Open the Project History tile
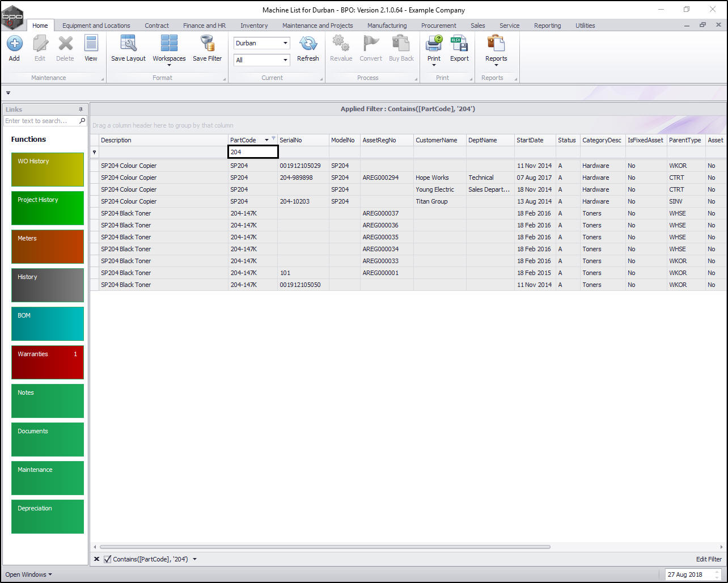 [x=48, y=208]
